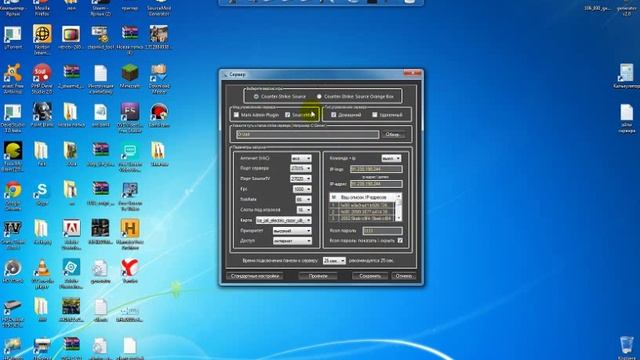Toggle the Mani Admin Plugin checkbox
The width and height of the screenshot is (640, 360).
click(236, 115)
